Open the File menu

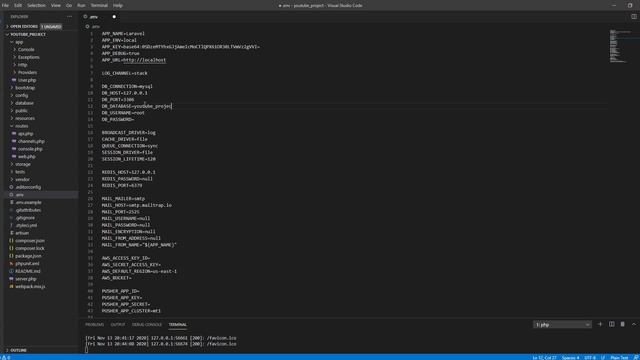(5, 5)
